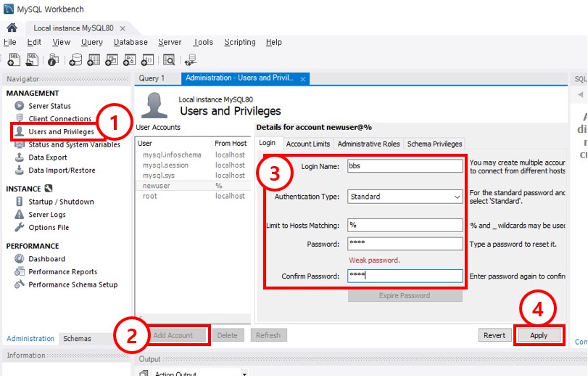Click the Login Name input field
Image resolution: width=588 pixels, height=378 pixels.
click(405, 166)
